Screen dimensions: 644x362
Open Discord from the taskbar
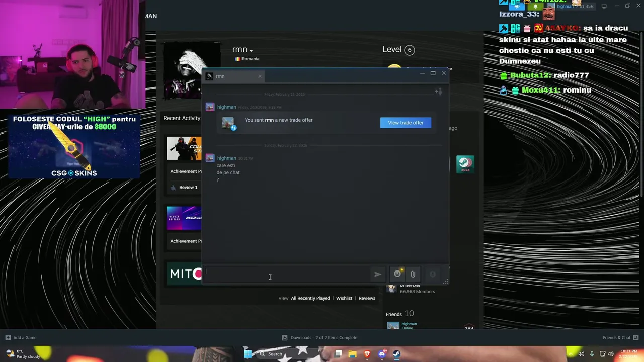[x=382, y=354]
